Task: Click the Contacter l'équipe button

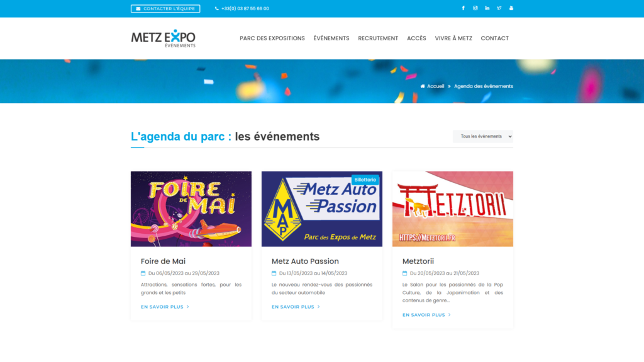Action: (x=165, y=9)
